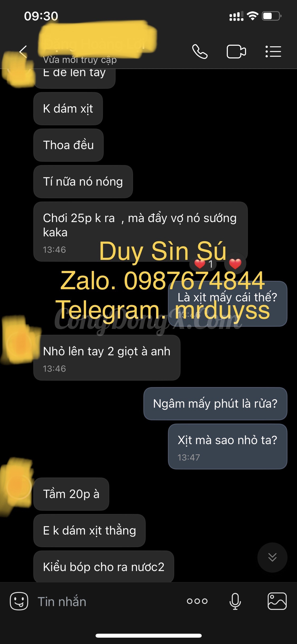297x644 pixels.
Task: Open more options three-dots icon
Action: tap(197, 601)
